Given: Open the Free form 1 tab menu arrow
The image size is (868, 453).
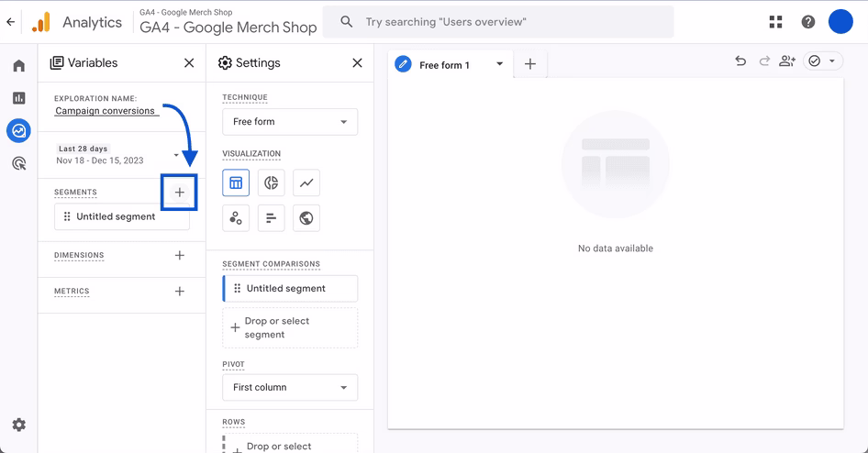Looking at the screenshot, I should pos(499,64).
